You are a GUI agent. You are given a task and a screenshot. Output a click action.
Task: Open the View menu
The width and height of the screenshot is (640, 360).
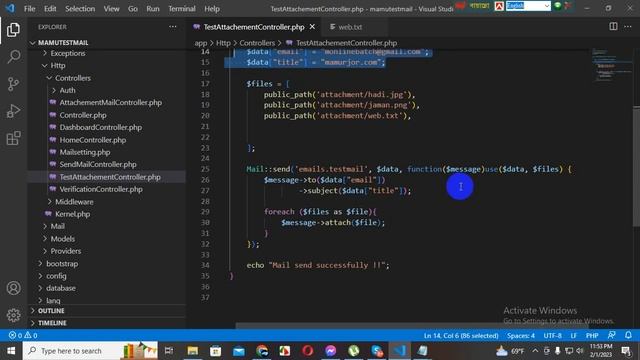(111, 9)
